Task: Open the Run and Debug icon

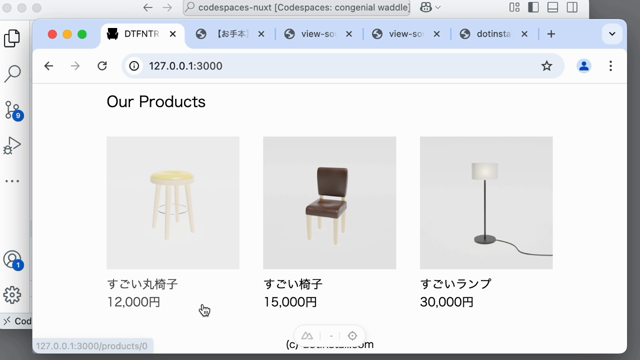Action: (x=12, y=146)
